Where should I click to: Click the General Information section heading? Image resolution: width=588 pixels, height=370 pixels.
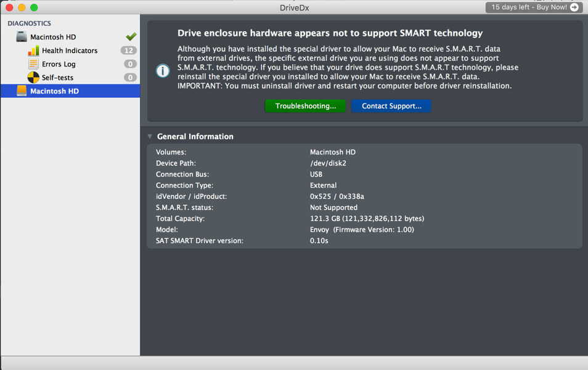point(195,136)
